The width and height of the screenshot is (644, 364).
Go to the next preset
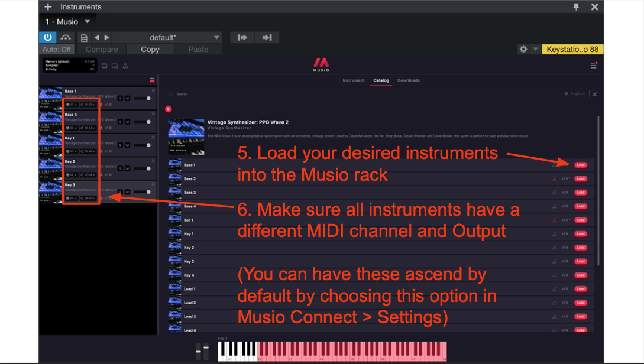[107, 38]
